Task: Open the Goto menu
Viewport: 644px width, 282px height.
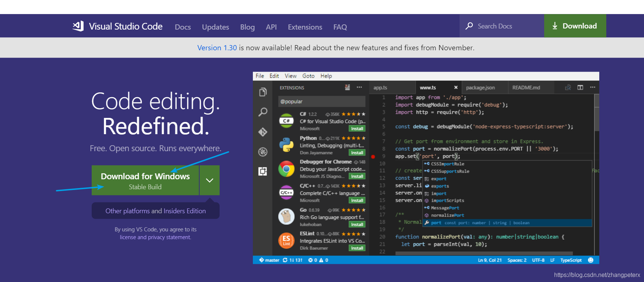Action: pos(308,76)
